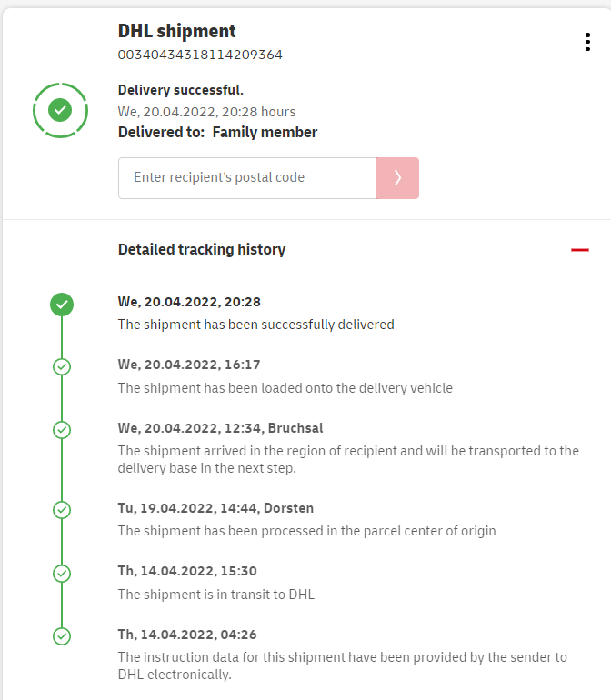
Task: Click the successfully delivered history entry
Action: [255, 324]
